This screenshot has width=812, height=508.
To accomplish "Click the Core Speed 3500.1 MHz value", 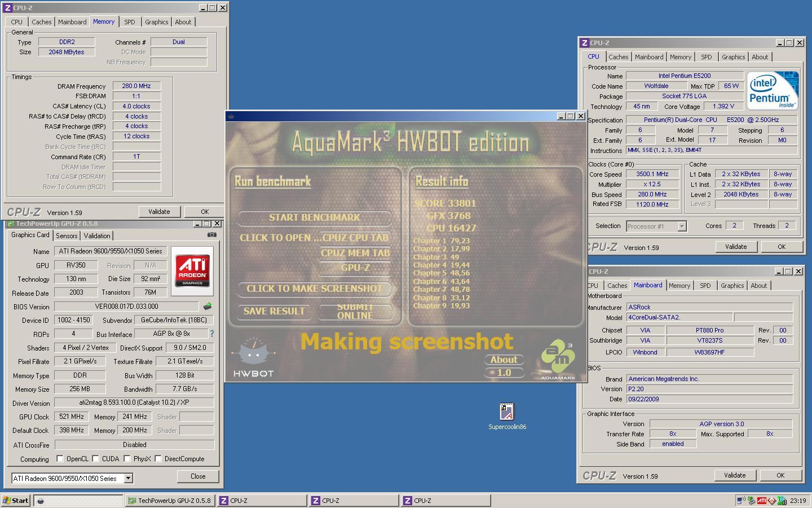I will [x=652, y=174].
